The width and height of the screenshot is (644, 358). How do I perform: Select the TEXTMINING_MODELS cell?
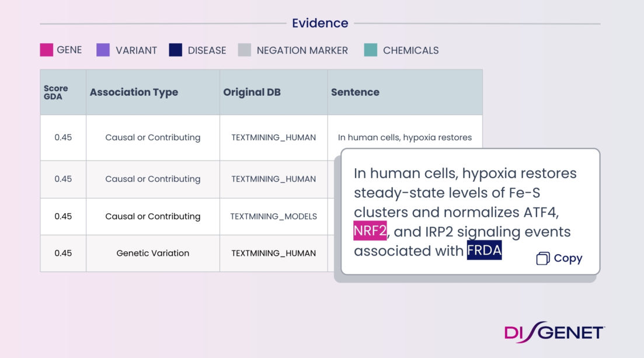[x=273, y=216]
